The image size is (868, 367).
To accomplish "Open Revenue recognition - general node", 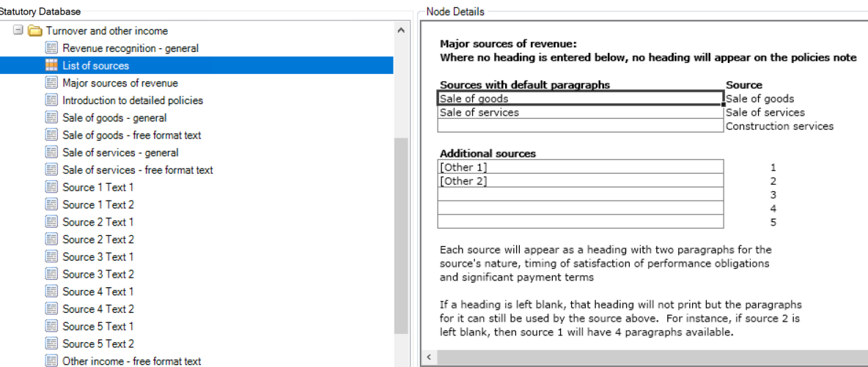I will click(x=130, y=48).
